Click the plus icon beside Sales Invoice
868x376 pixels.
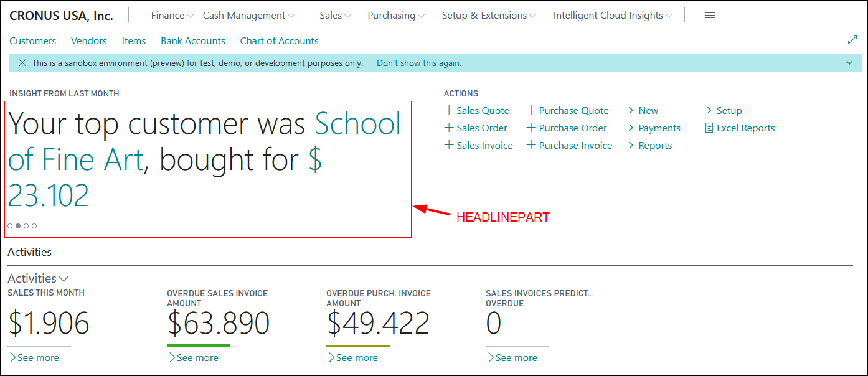449,145
